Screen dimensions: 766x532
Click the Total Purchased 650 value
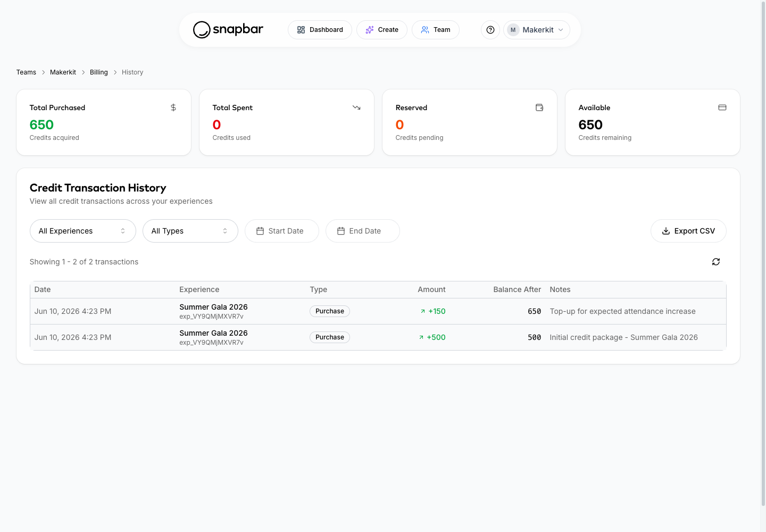click(x=41, y=124)
